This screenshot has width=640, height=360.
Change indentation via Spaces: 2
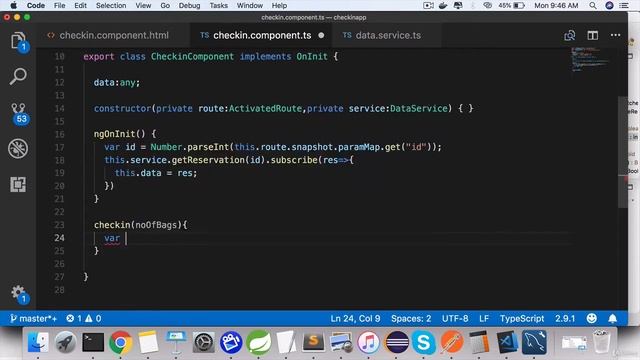411,318
